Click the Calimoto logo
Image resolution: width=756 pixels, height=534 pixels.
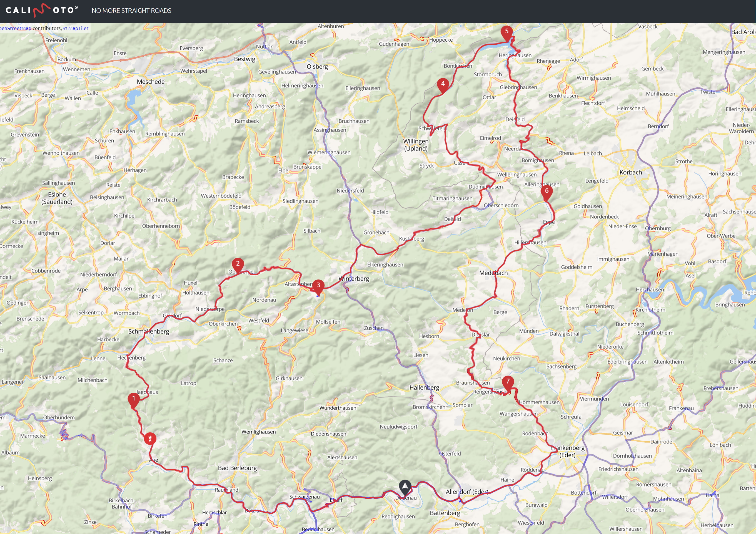(42, 10)
